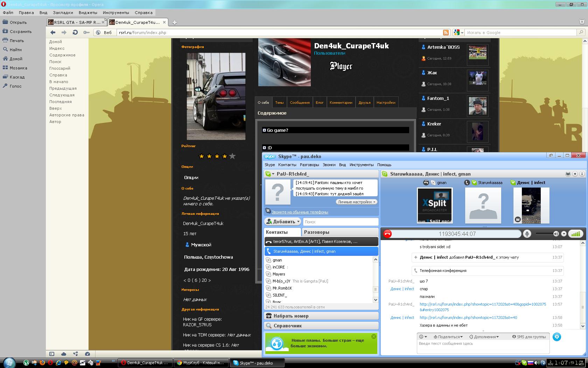Viewport: 588px width, 368px height.
Task: Click Мозаика tile windows button
Action: click(15, 68)
